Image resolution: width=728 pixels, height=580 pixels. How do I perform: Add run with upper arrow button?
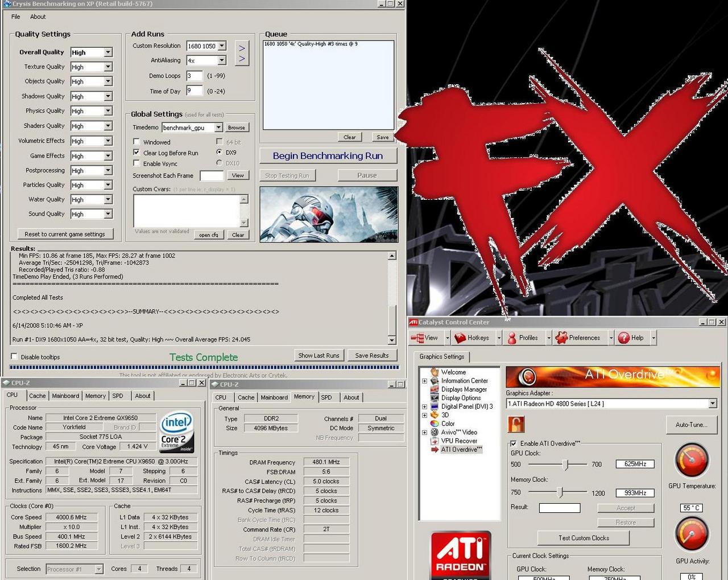click(x=242, y=48)
